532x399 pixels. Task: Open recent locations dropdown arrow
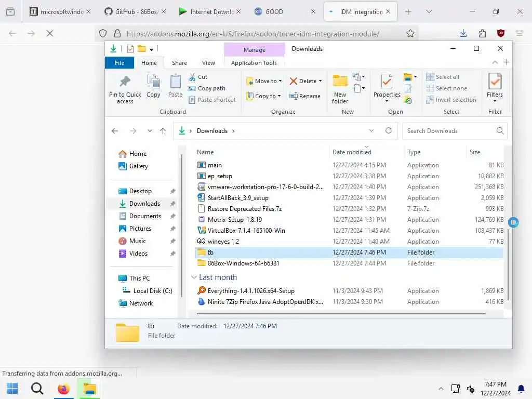pos(150,131)
